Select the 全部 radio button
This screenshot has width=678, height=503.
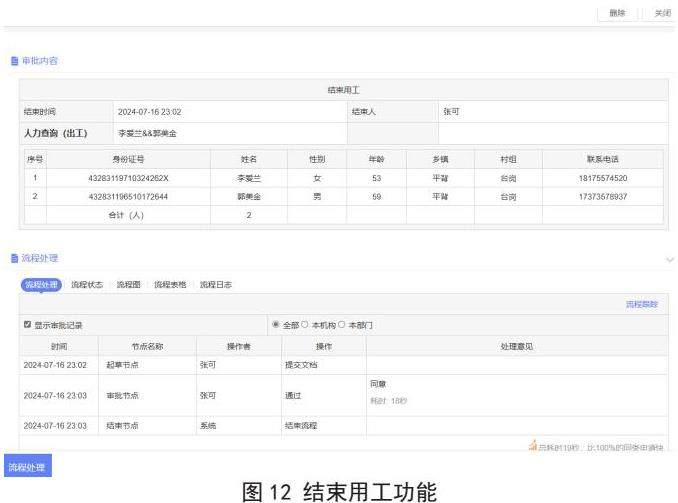click(x=276, y=325)
